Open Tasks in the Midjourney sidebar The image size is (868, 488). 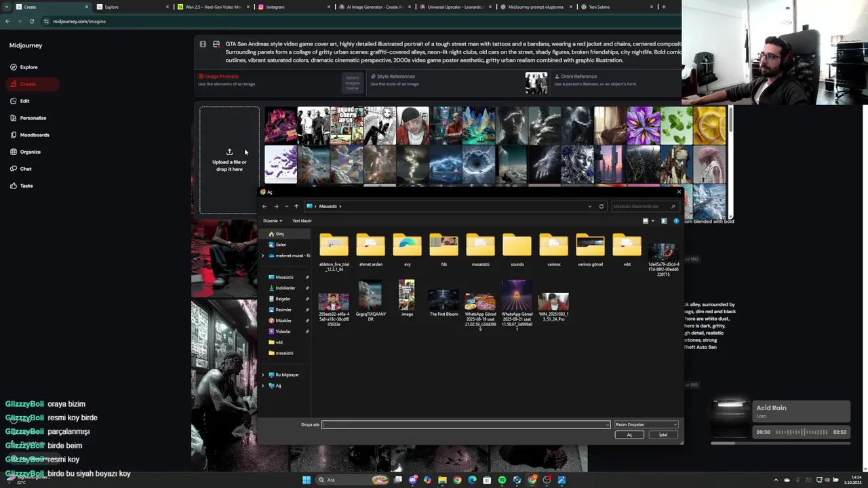coord(22,186)
